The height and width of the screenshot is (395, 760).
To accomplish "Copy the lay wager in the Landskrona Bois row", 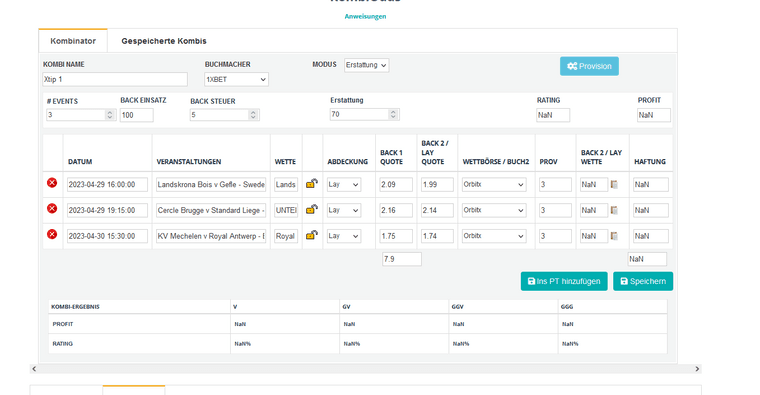I will click(x=614, y=184).
